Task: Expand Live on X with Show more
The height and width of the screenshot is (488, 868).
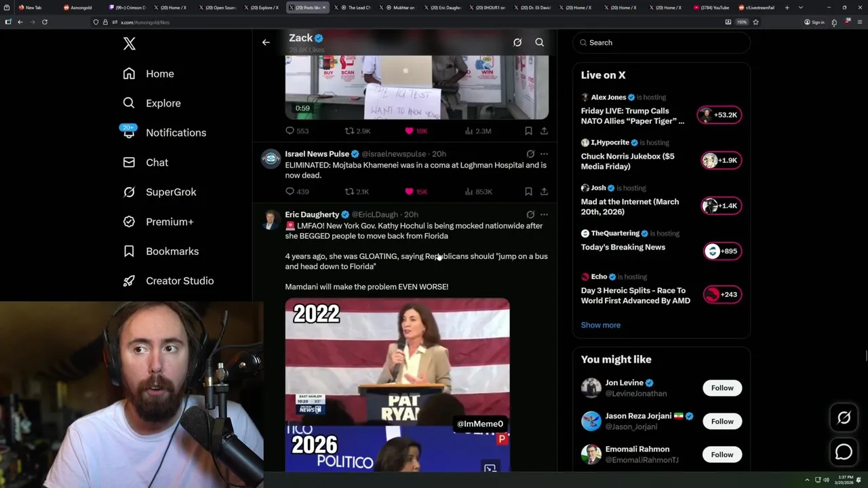Action: (x=600, y=325)
